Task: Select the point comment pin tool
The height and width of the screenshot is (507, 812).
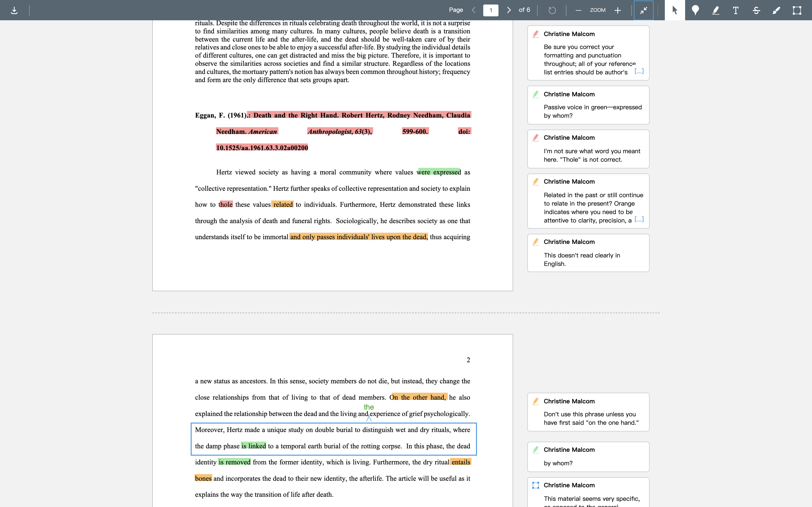Action: point(695,10)
